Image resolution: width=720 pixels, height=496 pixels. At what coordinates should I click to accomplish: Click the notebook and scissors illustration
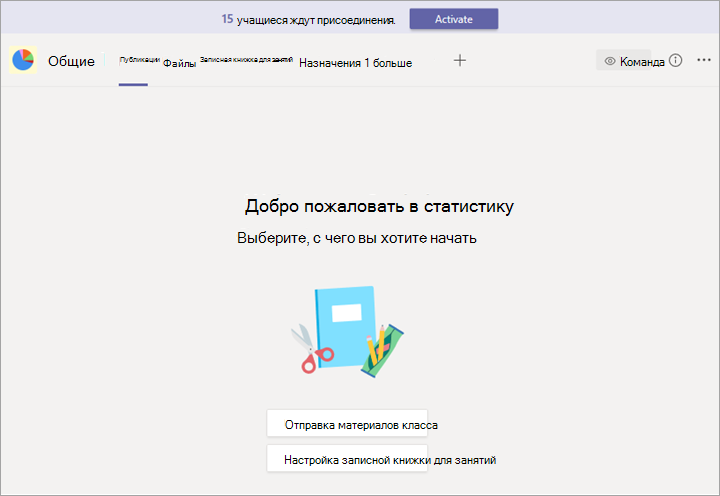(x=347, y=332)
